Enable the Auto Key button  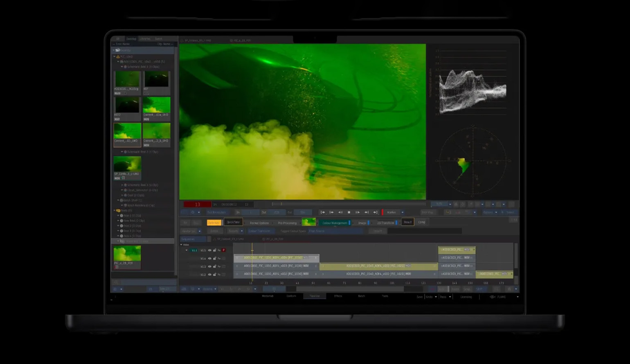[x=214, y=222]
